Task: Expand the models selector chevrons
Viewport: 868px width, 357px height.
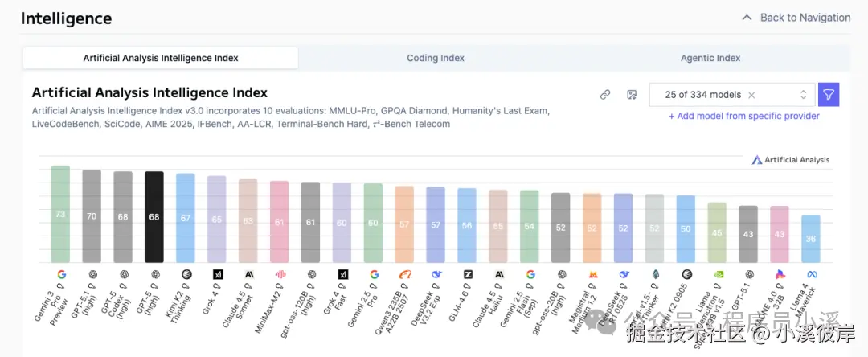Action: 803,95
